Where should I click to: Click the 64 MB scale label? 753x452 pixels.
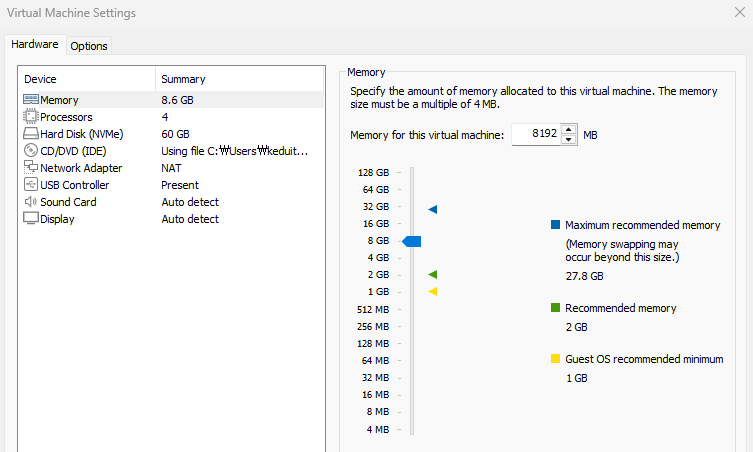[375, 361]
